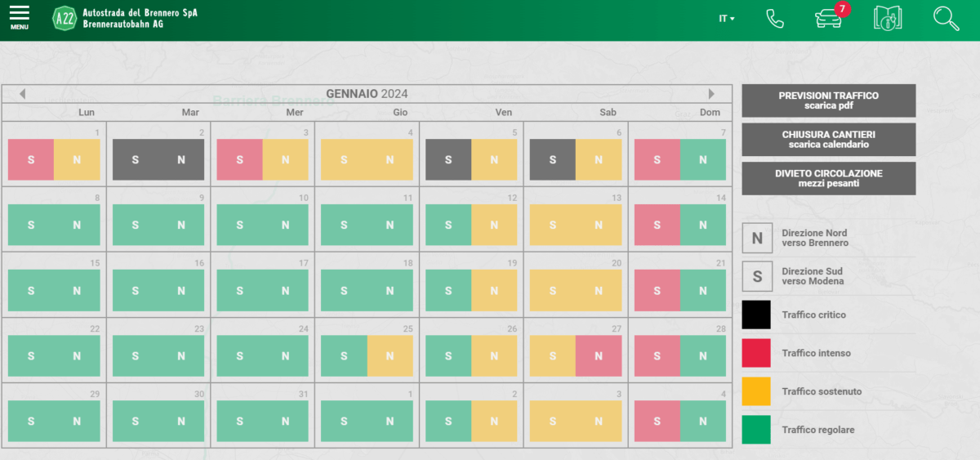Click Chiusura Cantieri scarica calendario button

point(828,140)
